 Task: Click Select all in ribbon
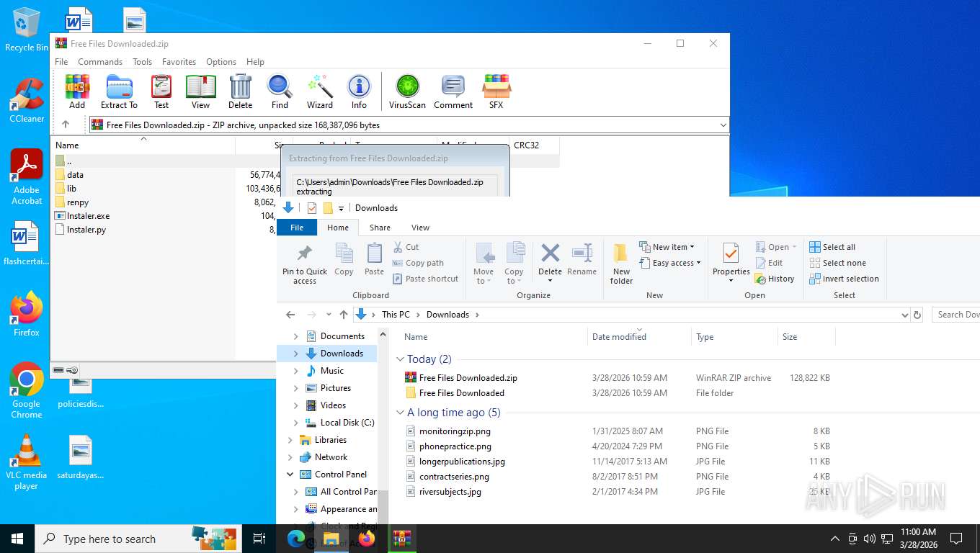pos(832,247)
